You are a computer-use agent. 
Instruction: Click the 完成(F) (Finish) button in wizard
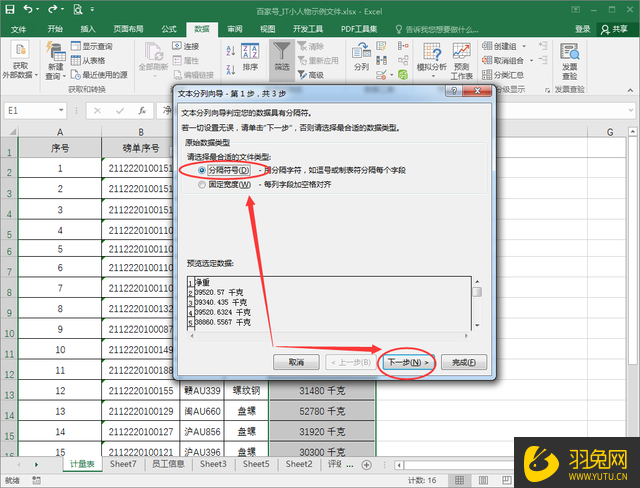(464, 362)
